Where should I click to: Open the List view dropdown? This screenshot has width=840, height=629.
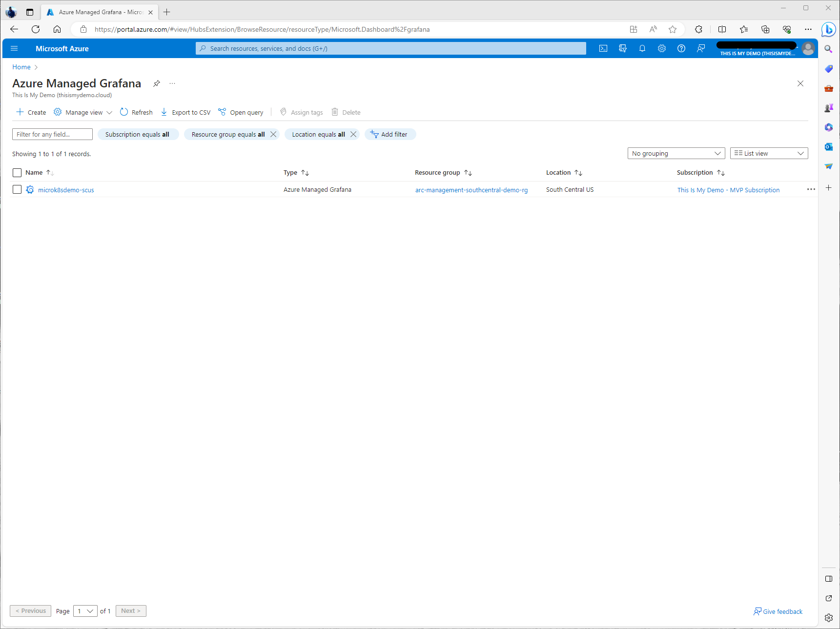click(x=769, y=153)
